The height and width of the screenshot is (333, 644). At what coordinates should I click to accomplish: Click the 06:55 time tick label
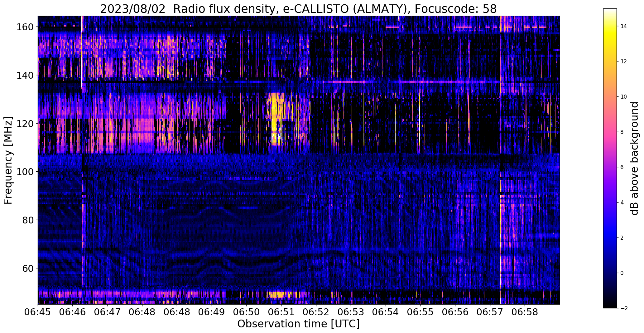click(420, 312)
